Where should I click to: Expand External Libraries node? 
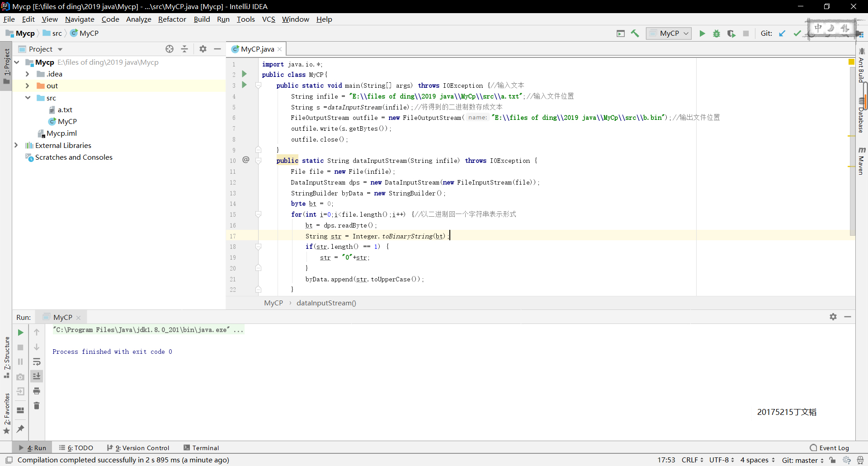click(16, 145)
